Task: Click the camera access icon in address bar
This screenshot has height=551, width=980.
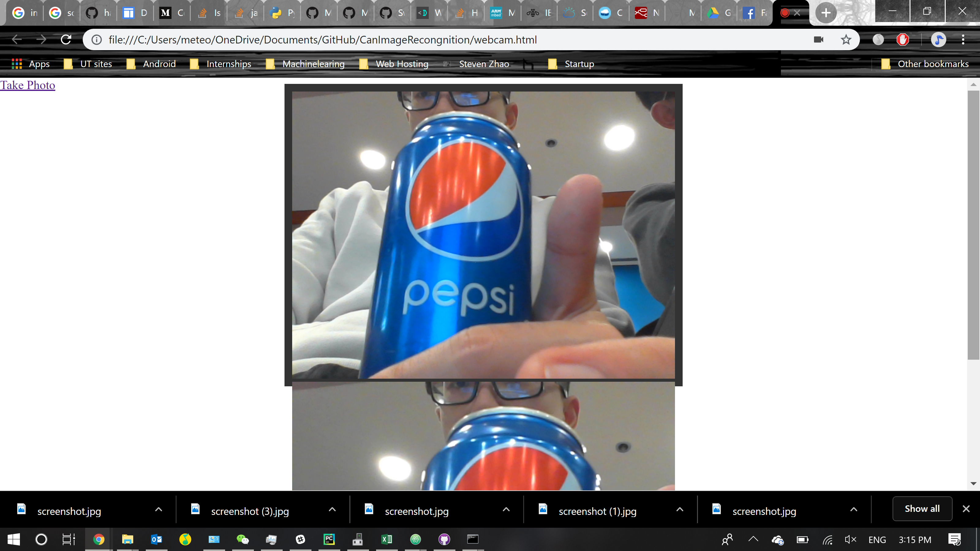Action: [818, 39]
